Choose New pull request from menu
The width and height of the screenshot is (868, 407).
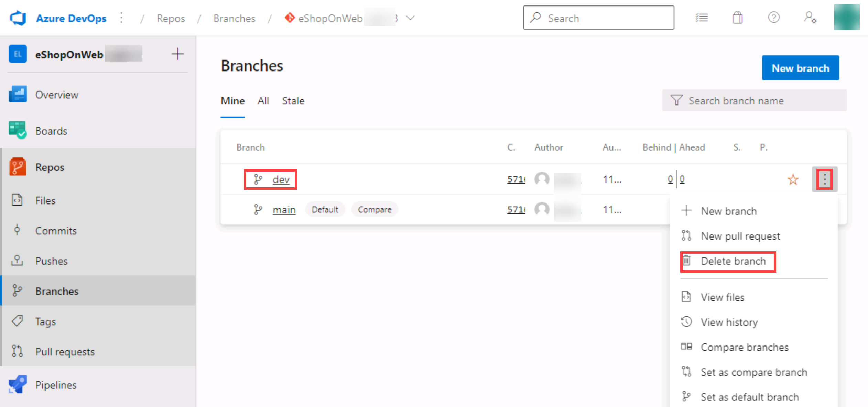click(754, 236)
